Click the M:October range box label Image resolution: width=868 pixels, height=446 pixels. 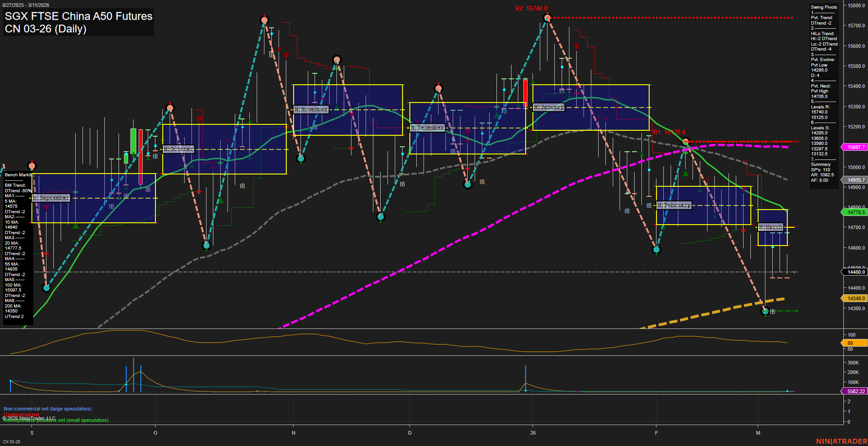coord(178,149)
